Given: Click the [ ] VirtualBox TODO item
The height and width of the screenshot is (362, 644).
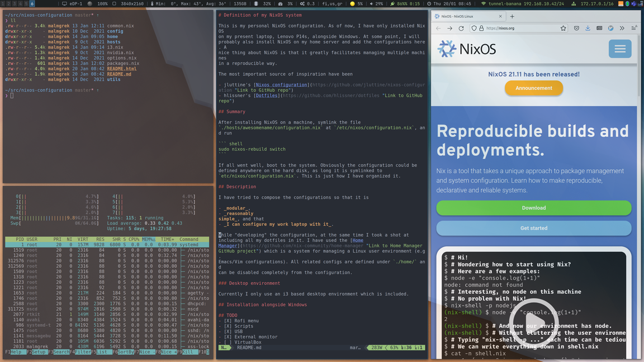Looking at the screenshot, I should point(240,342).
